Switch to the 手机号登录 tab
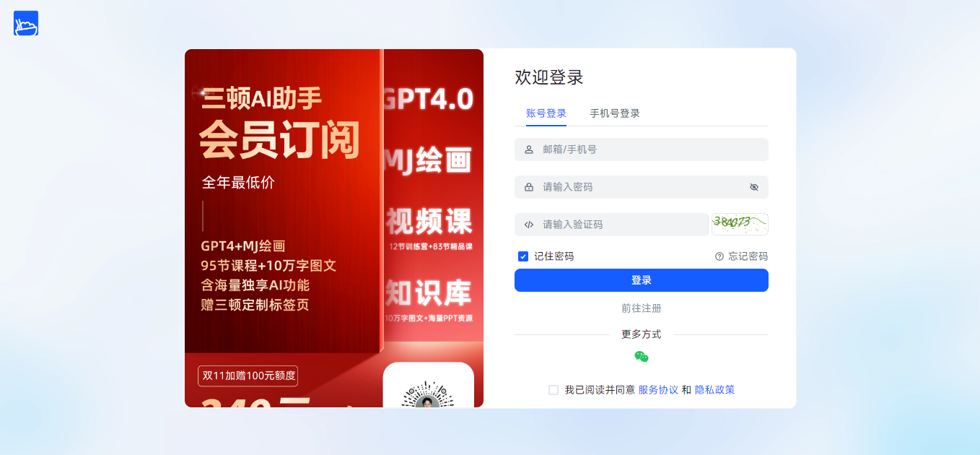 click(x=615, y=113)
